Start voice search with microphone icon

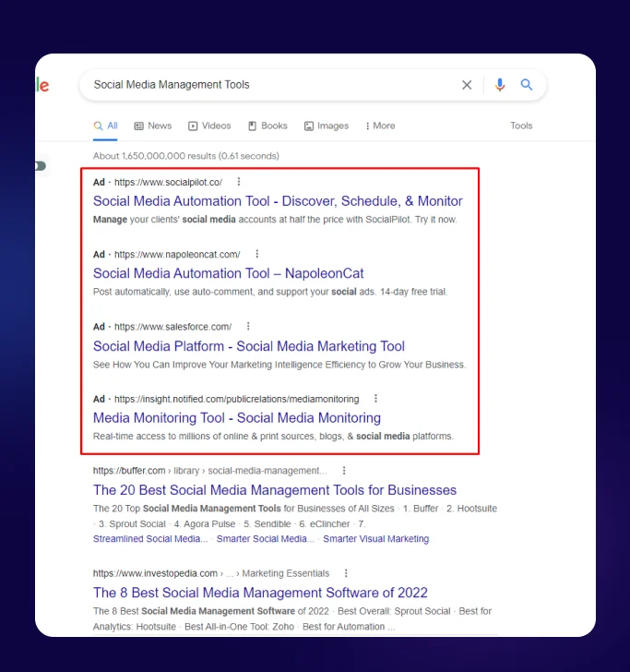point(499,85)
